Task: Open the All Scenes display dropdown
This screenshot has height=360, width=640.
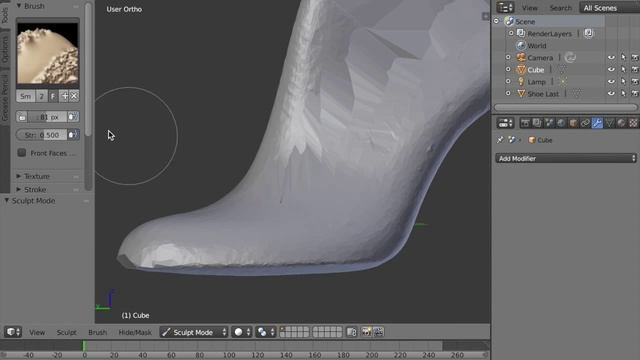Action: [609, 8]
